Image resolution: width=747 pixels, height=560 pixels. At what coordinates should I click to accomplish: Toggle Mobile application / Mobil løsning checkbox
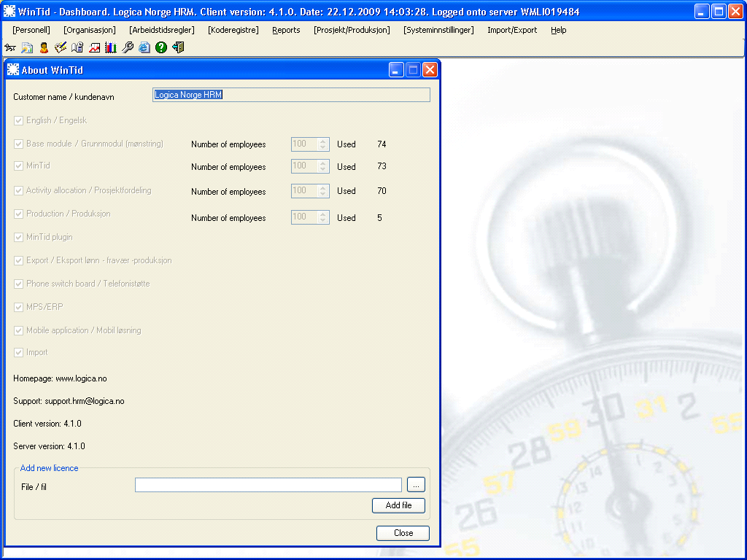tap(18, 330)
